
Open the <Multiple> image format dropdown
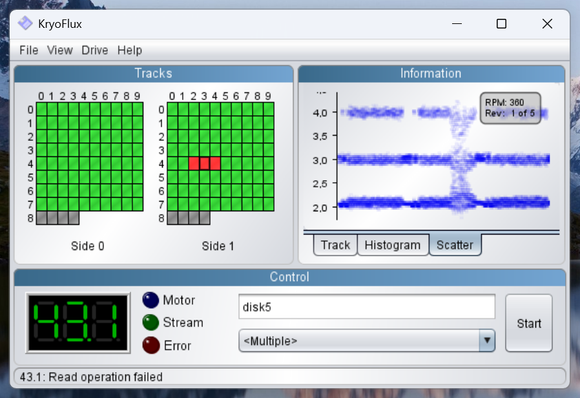[x=367, y=341]
